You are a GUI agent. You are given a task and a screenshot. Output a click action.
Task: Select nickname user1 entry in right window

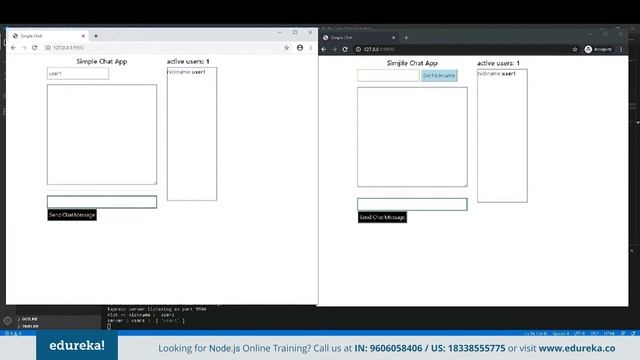[x=497, y=74]
